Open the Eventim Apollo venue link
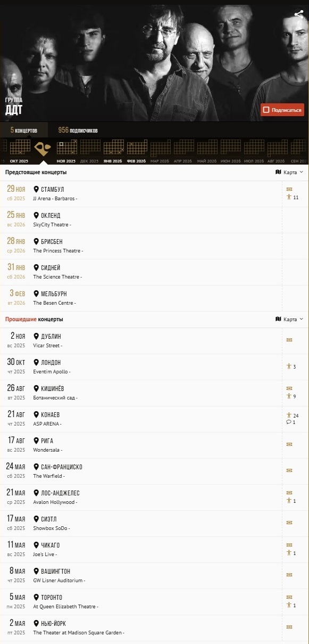The image size is (309, 644). [x=52, y=372]
